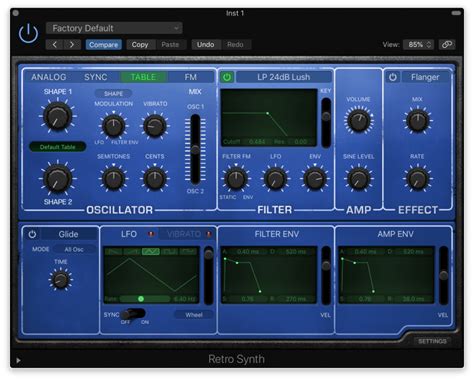The width and height of the screenshot is (474, 380).
Task: Open the Shape modulation target menu
Action: click(113, 94)
